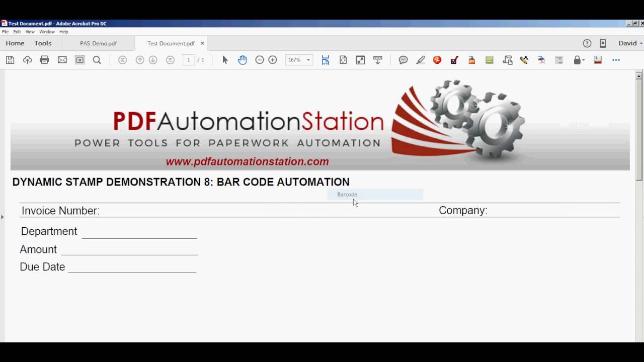The height and width of the screenshot is (362, 644).
Task: Click the green sticky note lines icon
Action: pos(489,60)
